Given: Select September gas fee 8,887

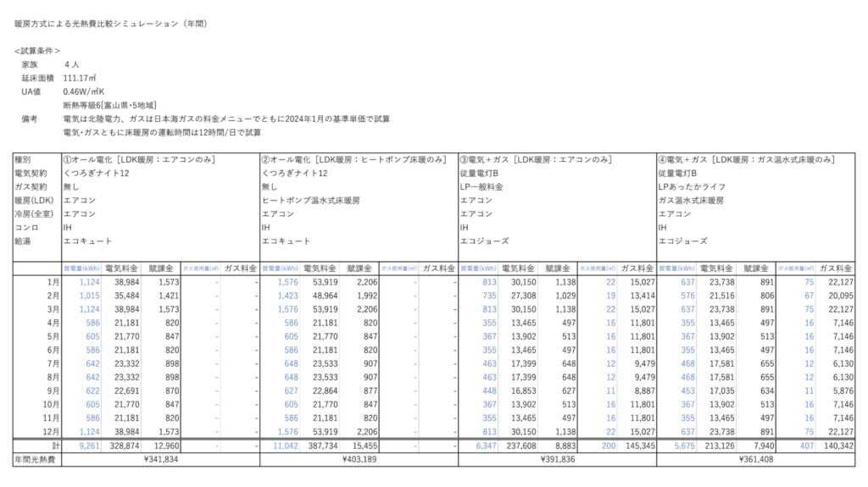Looking at the screenshot, I should point(644,391).
